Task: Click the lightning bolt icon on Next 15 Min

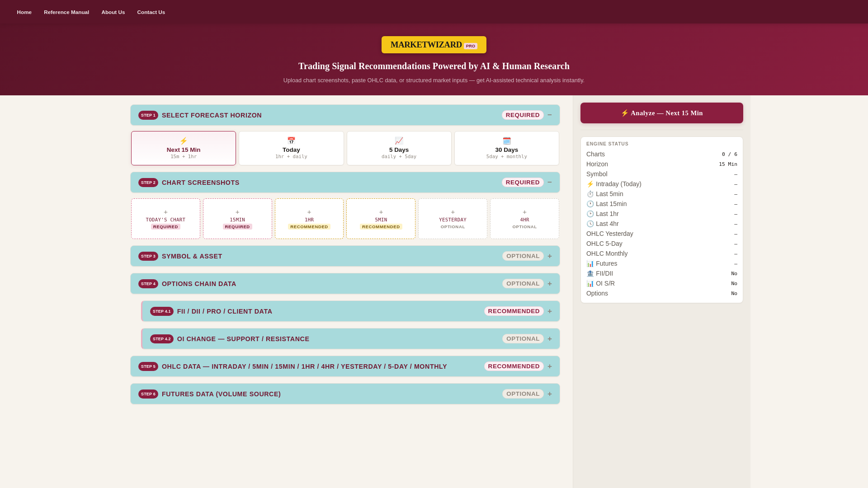Action: [x=184, y=141]
